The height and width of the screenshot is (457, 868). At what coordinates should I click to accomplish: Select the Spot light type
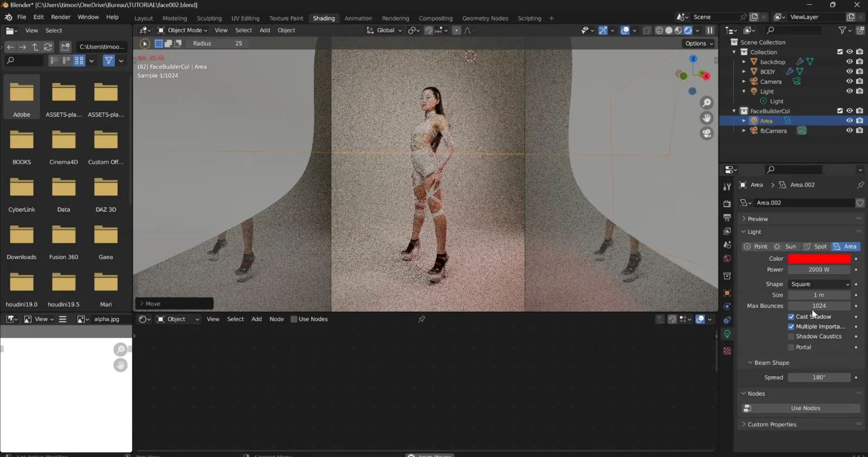(814, 247)
